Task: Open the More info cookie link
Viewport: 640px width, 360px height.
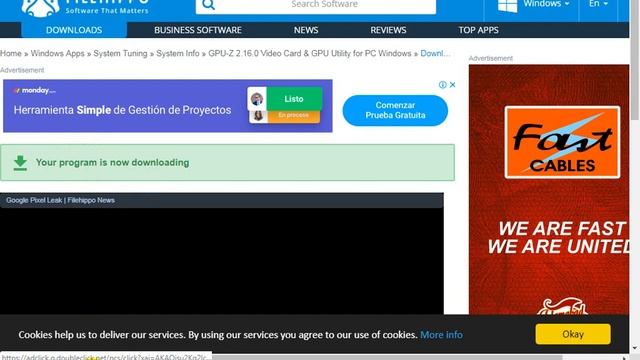Action: tap(441, 335)
